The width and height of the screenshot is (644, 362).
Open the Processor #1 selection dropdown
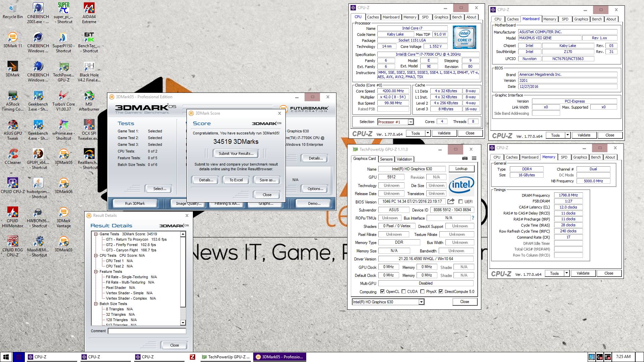pyautogui.click(x=395, y=122)
